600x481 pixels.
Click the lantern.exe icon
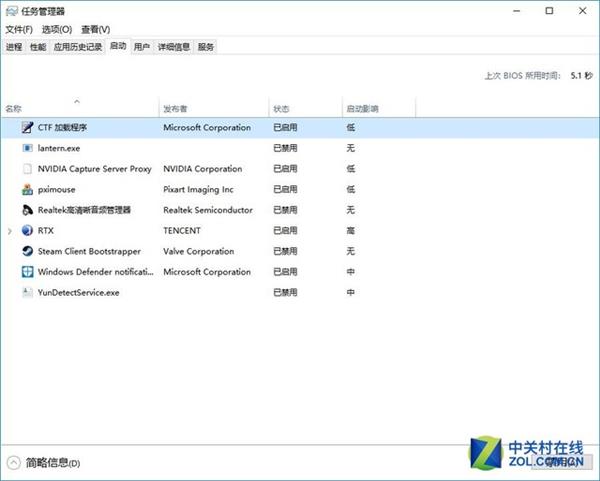[x=27, y=148]
